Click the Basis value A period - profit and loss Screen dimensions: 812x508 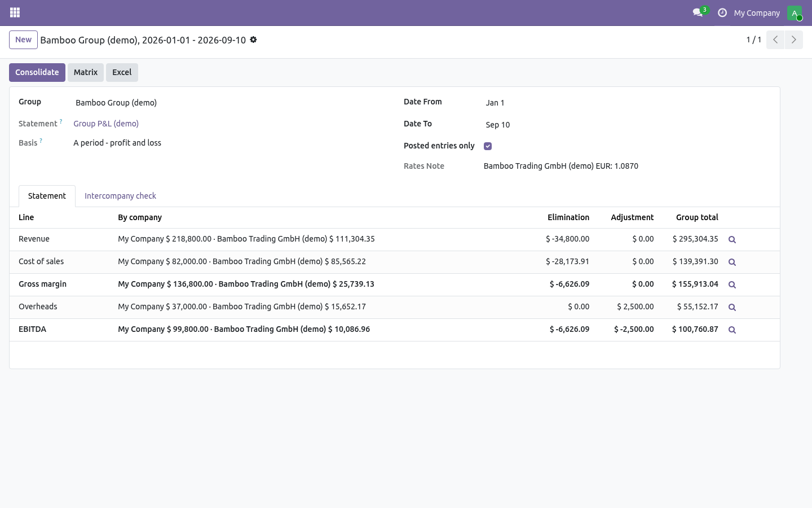117,143
